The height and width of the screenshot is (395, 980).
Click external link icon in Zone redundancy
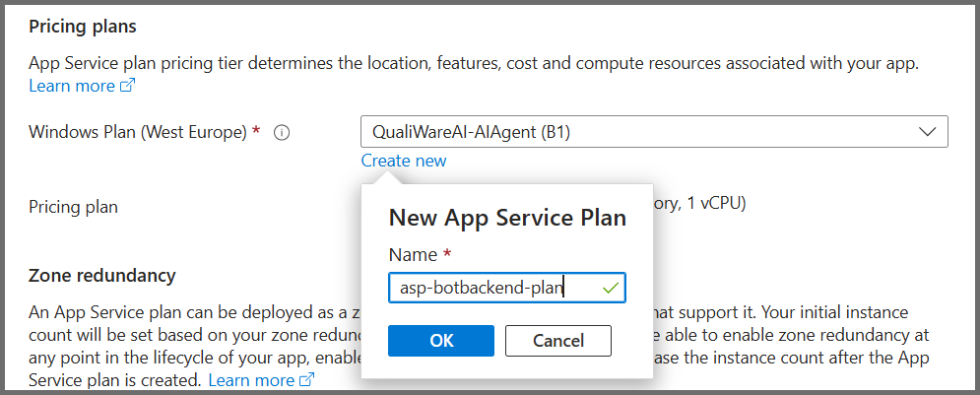click(x=306, y=380)
